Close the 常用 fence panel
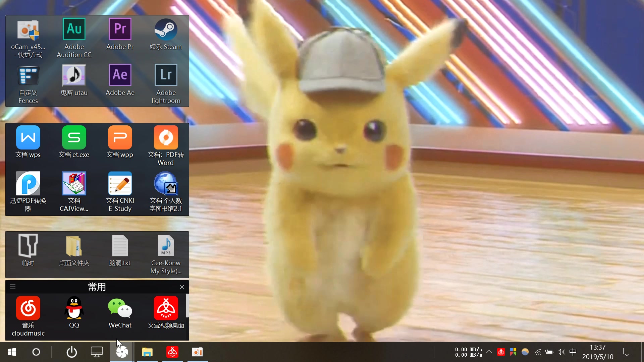 [x=182, y=287]
